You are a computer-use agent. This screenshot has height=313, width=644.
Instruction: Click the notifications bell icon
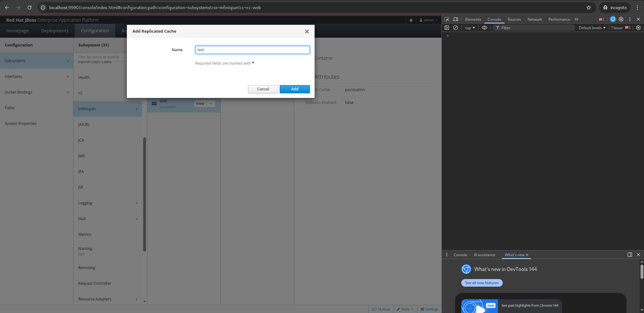[411, 20]
